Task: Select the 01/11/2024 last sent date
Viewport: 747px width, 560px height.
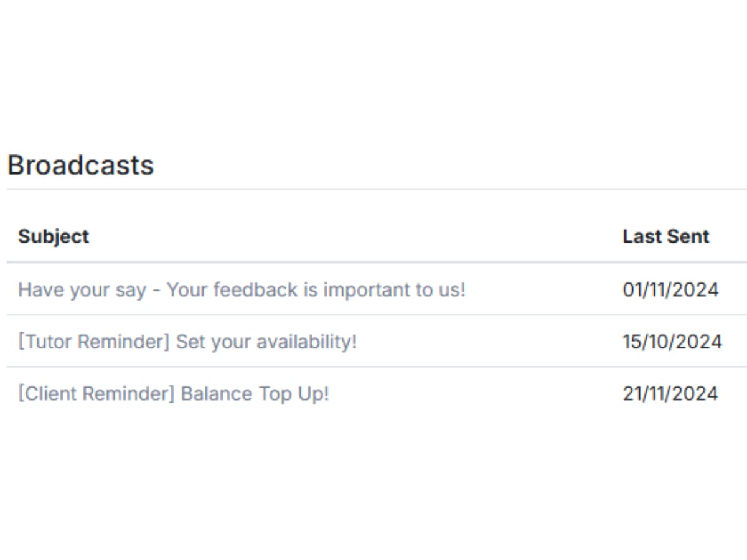Action: click(x=670, y=290)
